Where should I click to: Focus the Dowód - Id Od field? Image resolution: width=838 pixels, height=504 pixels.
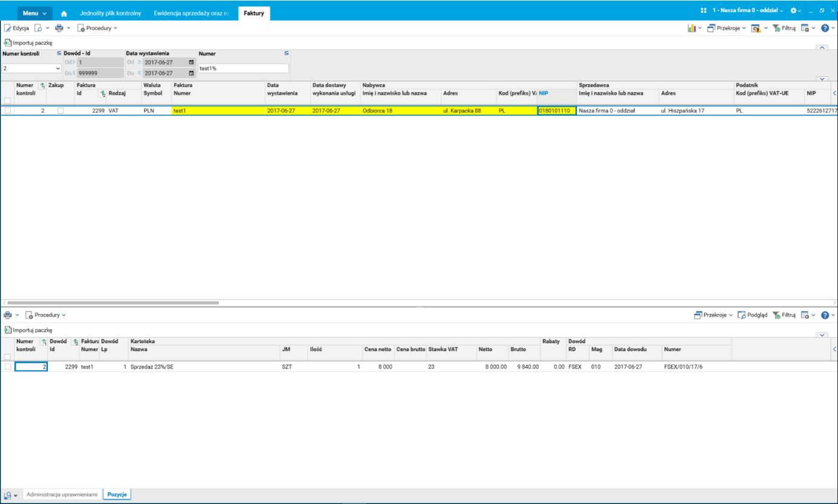click(100, 62)
